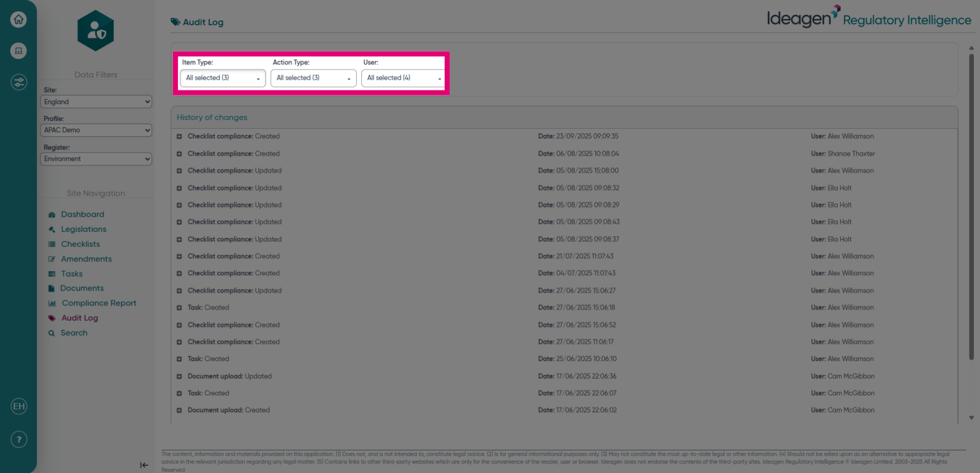Click the Tasks nav icon
980x473 pixels.
point(52,274)
